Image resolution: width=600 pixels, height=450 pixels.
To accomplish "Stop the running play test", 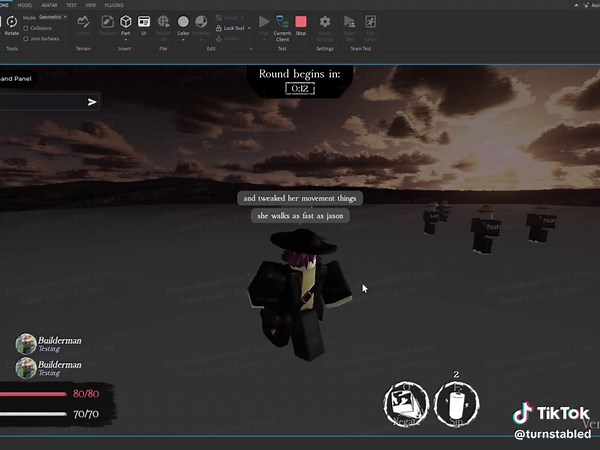I will (x=301, y=24).
